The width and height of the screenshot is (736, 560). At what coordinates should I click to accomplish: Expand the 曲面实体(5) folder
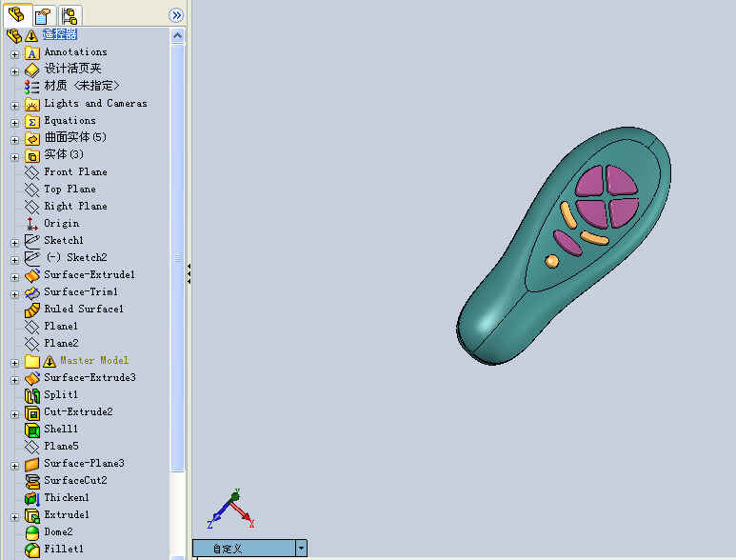[x=14, y=140]
